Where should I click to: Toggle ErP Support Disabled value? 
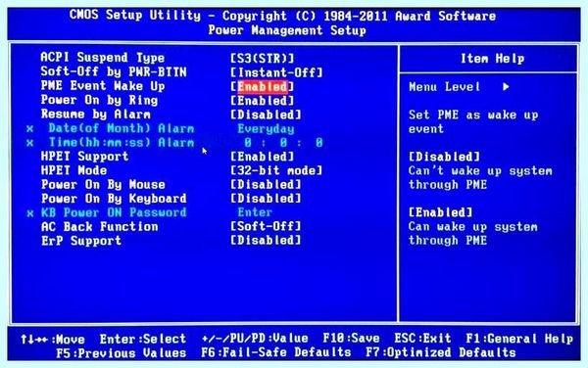[x=266, y=241]
